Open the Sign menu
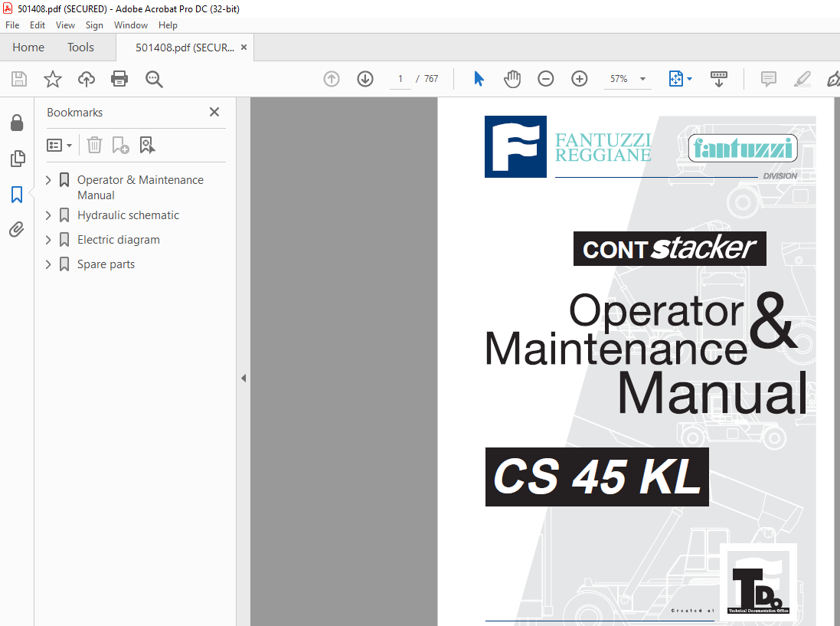This screenshot has height=626, width=840. pyautogui.click(x=94, y=25)
